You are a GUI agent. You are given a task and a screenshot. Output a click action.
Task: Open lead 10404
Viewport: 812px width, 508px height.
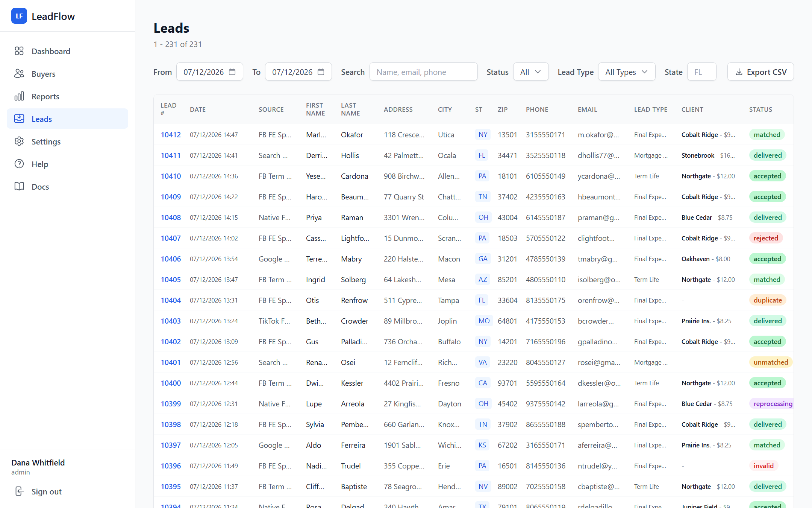pyautogui.click(x=171, y=300)
